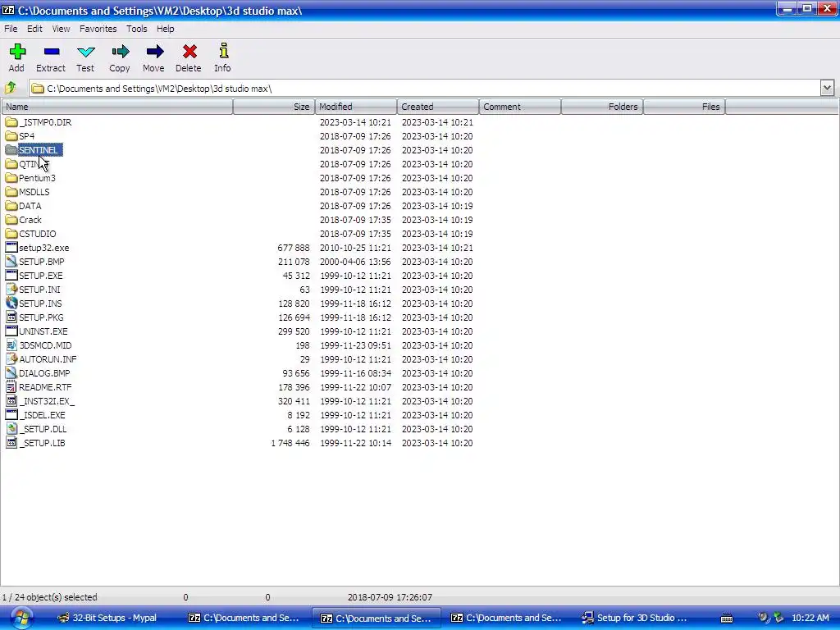Select the SENTINEL folder name
Image resolution: width=840 pixels, height=630 pixels.
click(x=39, y=150)
